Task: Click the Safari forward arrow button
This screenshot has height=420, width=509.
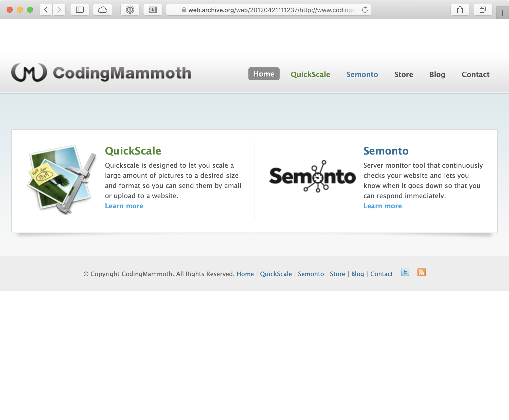Action: [59, 10]
